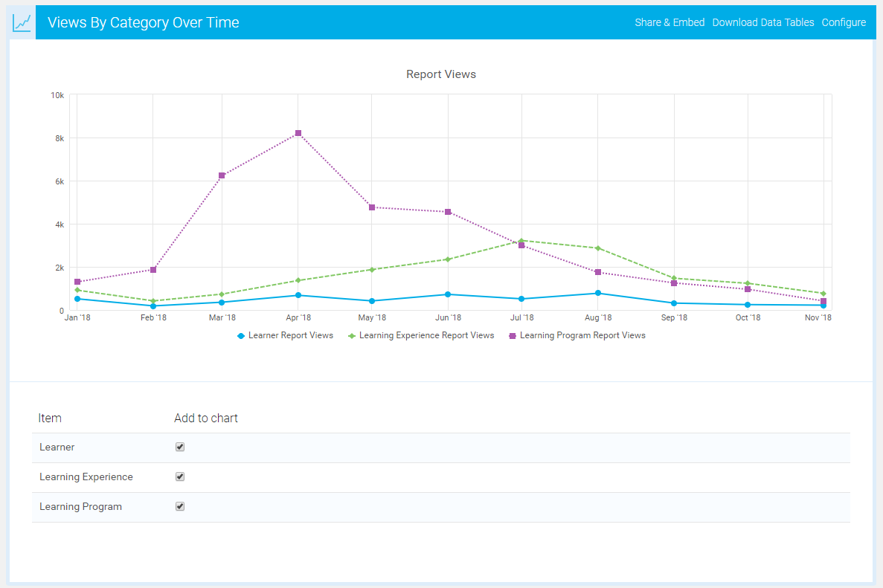Open the Share & Embed options
The height and width of the screenshot is (588, 883).
(x=670, y=22)
